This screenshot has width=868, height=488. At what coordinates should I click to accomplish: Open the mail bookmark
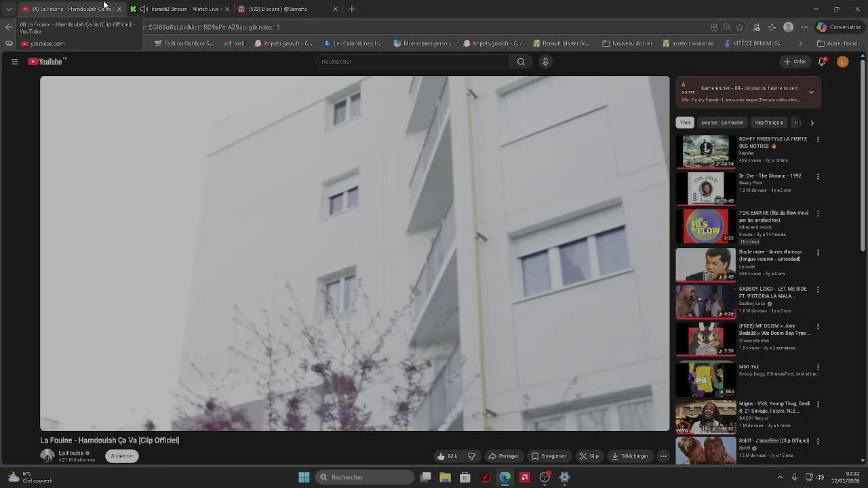pyautogui.click(x=235, y=43)
